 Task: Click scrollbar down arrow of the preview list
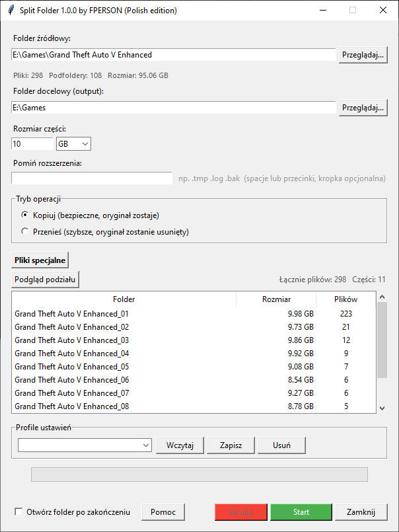(x=382, y=408)
